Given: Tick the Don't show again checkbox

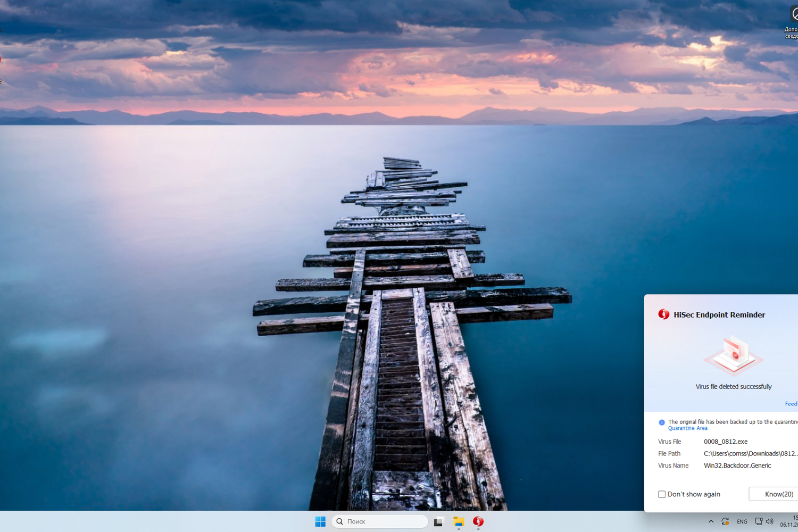Looking at the screenshot, I should [x=662, y=494].
